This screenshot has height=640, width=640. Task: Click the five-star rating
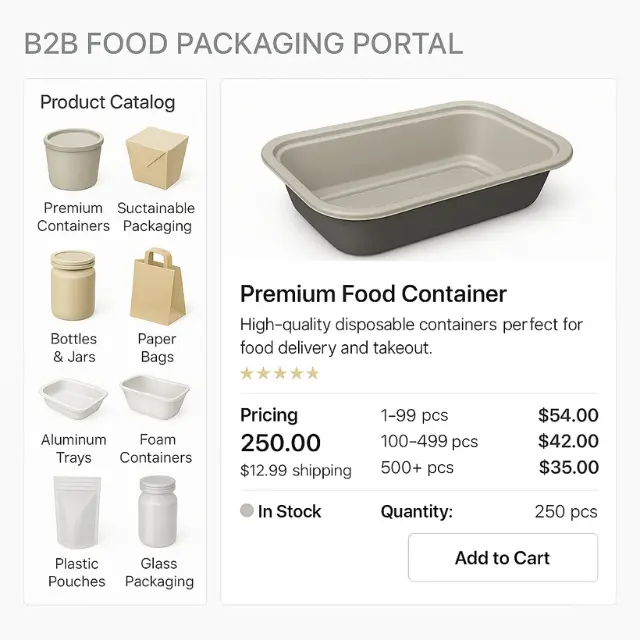280,374
